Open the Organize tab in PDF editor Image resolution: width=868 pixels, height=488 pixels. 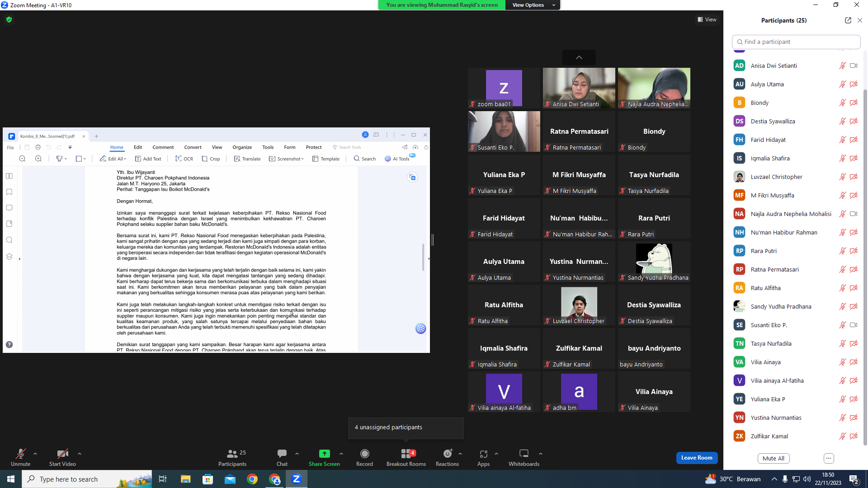242,147
